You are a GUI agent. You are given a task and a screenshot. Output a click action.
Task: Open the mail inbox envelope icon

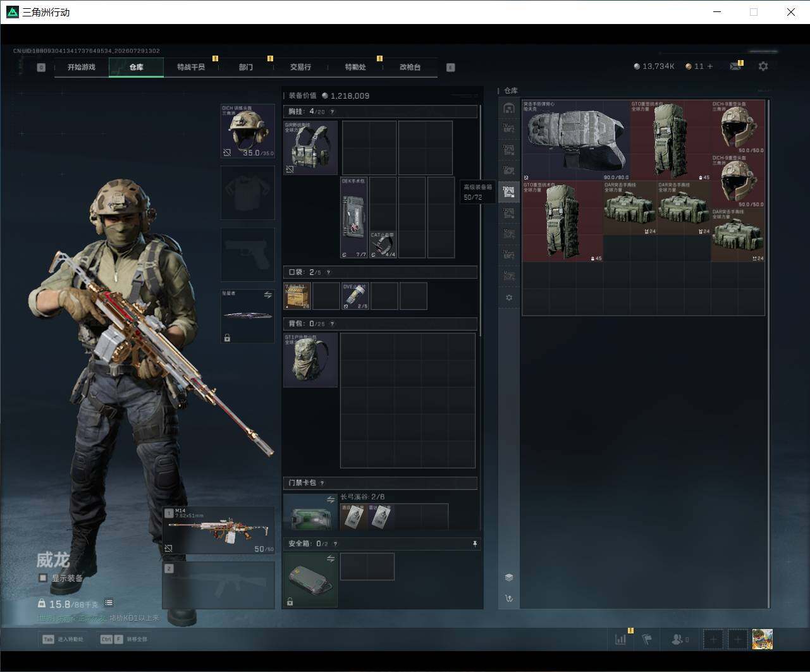(735, 66)
